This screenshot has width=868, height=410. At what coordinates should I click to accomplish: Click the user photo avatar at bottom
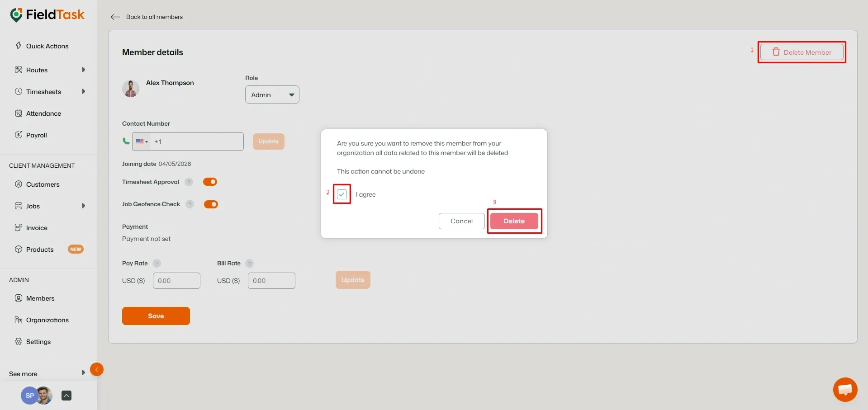pos(44,396)
